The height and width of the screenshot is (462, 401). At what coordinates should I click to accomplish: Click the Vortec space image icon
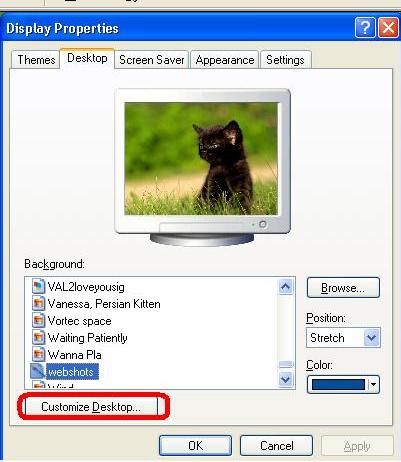click(x=38, y=321)
